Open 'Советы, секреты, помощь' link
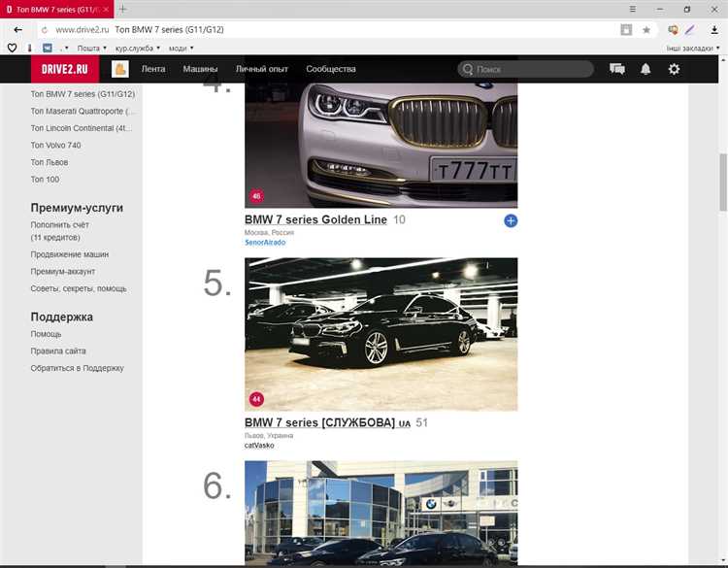Image resolution: width=728 pixels, height=568 pixels. tap(79, 289)
